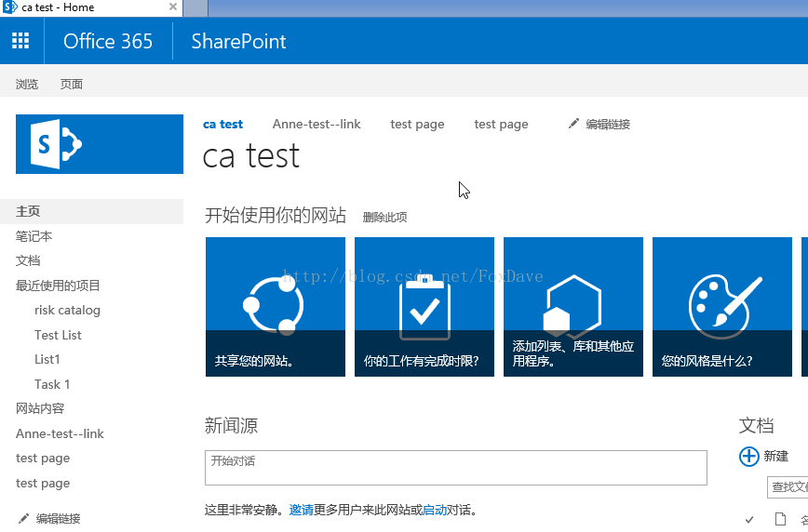808x532 pixels.
Task: Click the 新闻源 heading
Action: [232, 426]
